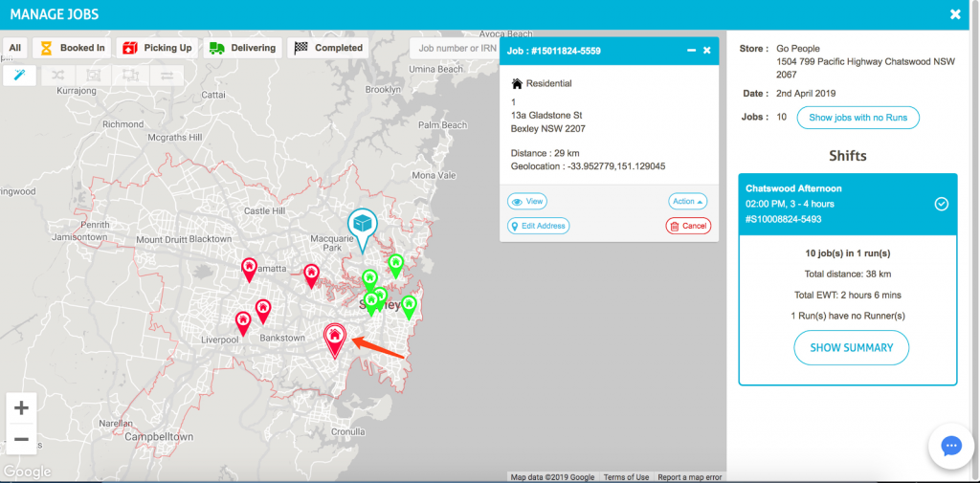Click the 'Total distance: 38 km' text
980x483 pixels.
click(x=848, y=274)
